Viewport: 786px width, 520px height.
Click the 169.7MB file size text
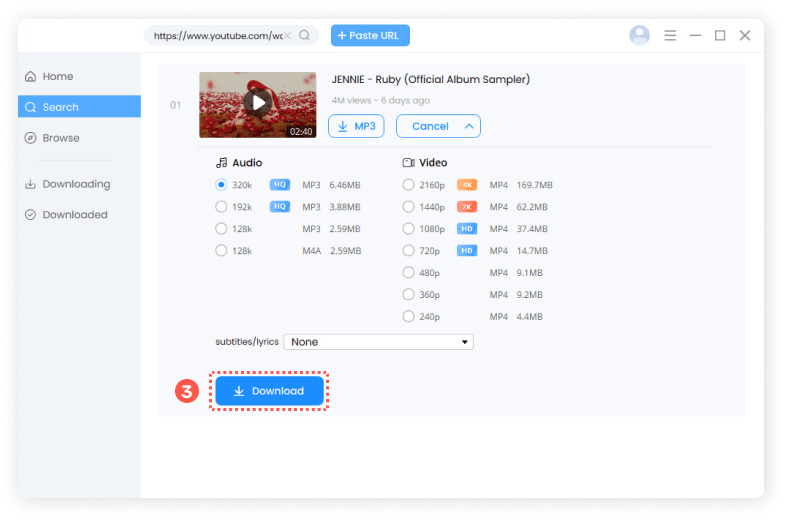coord(534,185)
